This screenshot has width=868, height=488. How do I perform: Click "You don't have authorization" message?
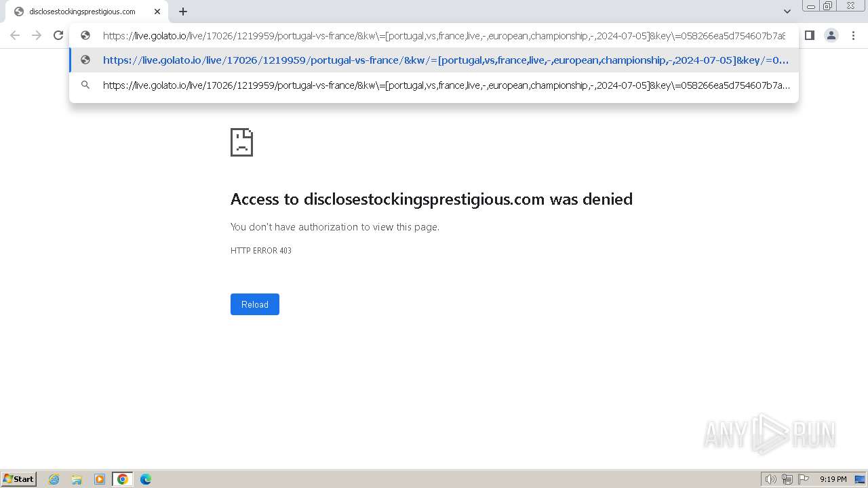[x=335, y=227]
